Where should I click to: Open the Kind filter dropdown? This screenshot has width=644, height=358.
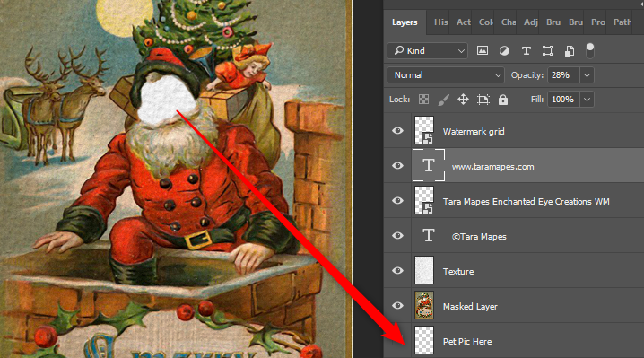pyautogui.click(x=427, y=50)
